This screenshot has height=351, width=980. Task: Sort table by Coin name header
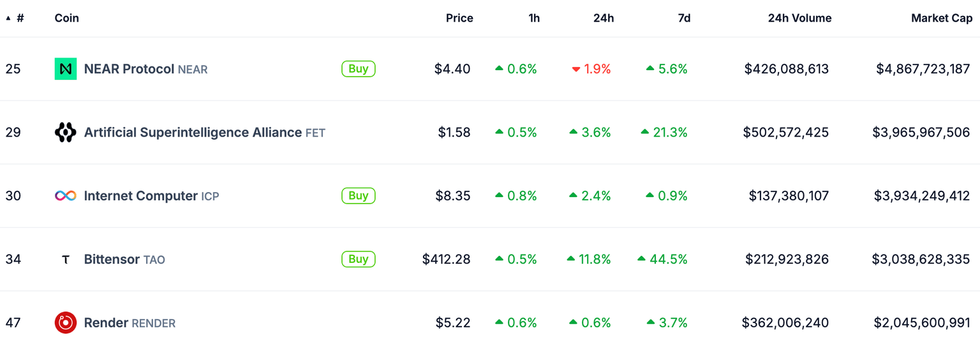[x=66, y=18]
